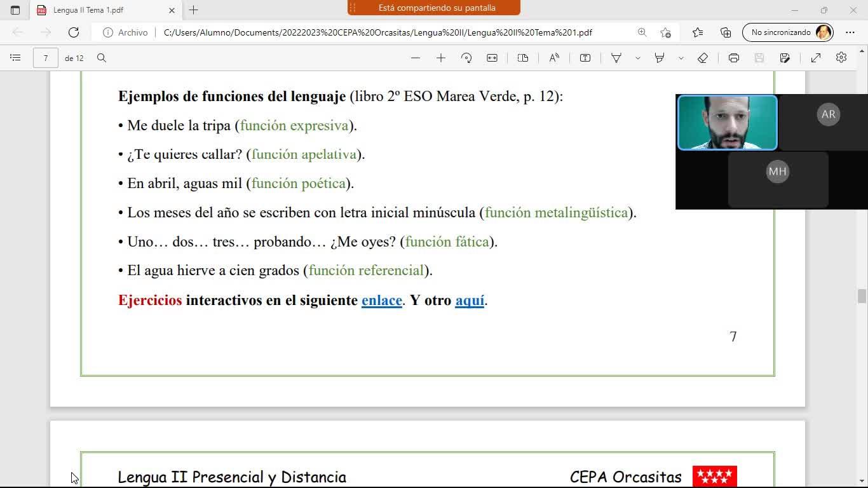Screen dimensions: 868x488
Task: Open the 'aquí' hyperlink
Action: (x=470, y=300)
